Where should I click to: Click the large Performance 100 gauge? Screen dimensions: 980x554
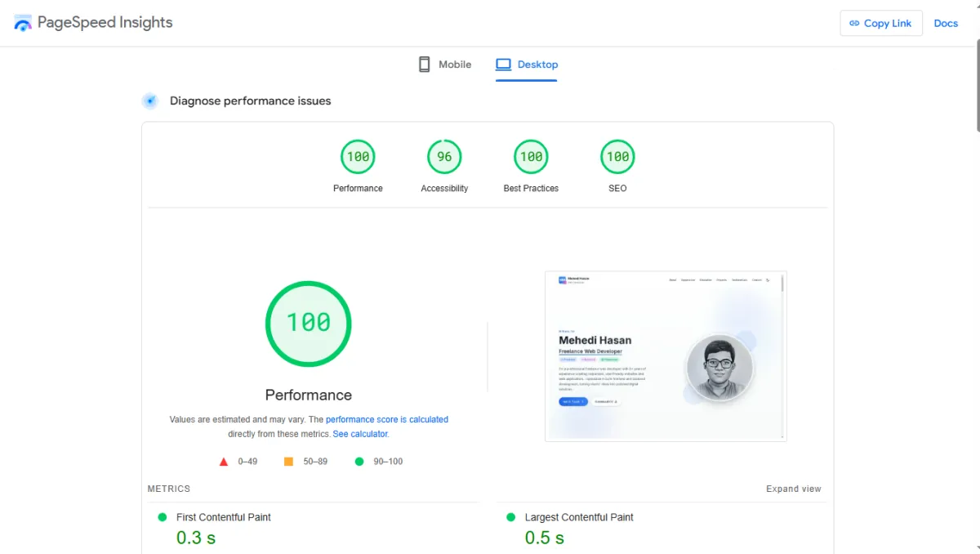pyautogui.click(x=308, y=323)
